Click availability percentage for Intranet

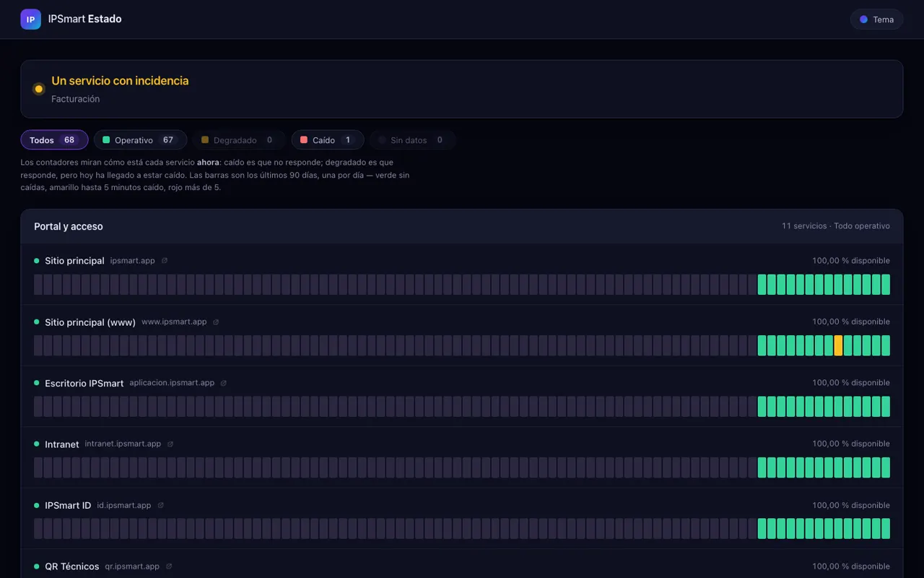point(851,444)
